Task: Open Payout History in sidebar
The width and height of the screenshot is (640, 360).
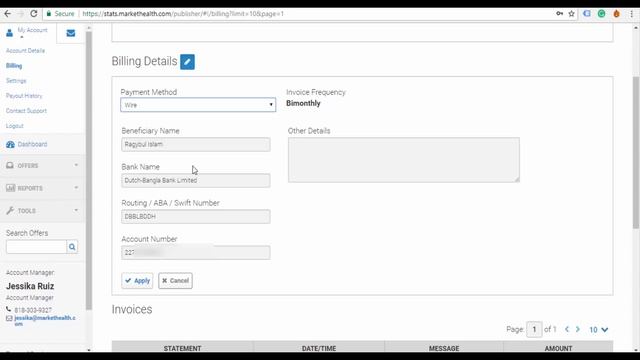Action: pyautogui.click(x=24, y=96)
